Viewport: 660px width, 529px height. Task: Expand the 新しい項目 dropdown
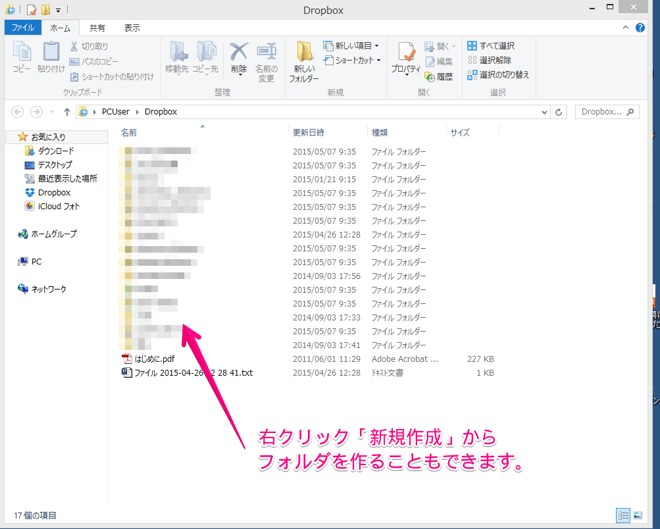(x=352, y=46)
